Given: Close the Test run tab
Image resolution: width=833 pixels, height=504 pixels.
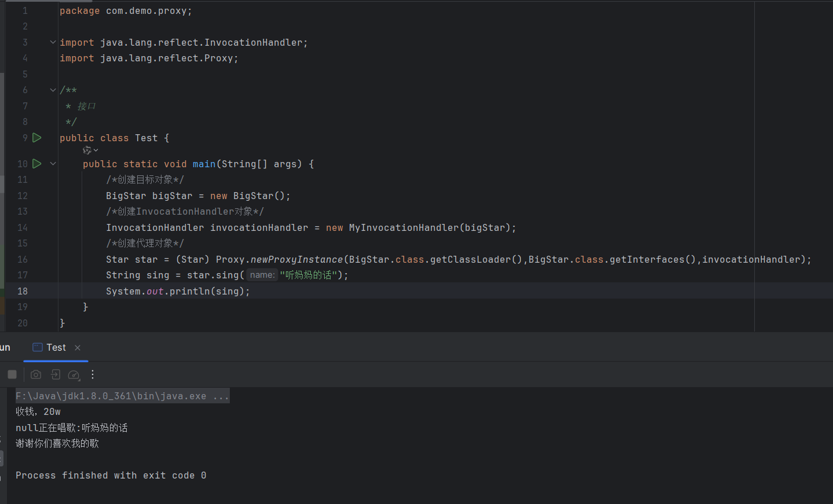Looking at the screenshot, I should point(78,348).
